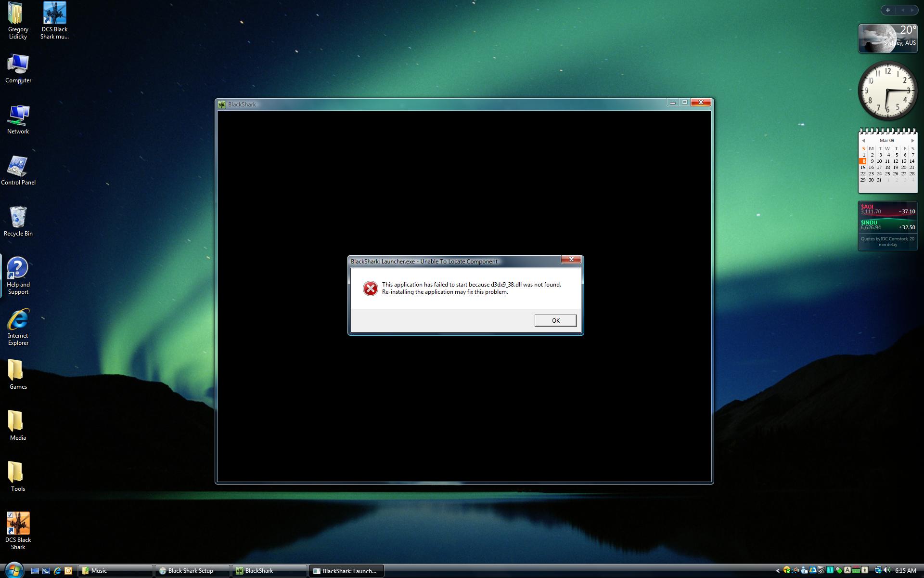This screenshot has height=578, width=924.
Task: Click Mar 09 calendar header
Action: click(887, 141)
